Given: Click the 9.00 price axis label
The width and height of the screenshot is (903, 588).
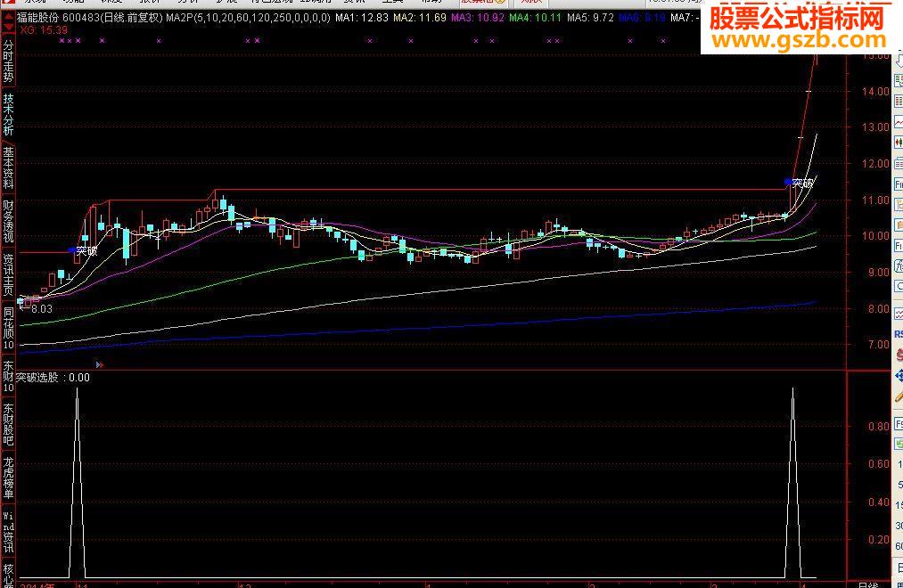Looking at the screenshot, I should [879, 272].
